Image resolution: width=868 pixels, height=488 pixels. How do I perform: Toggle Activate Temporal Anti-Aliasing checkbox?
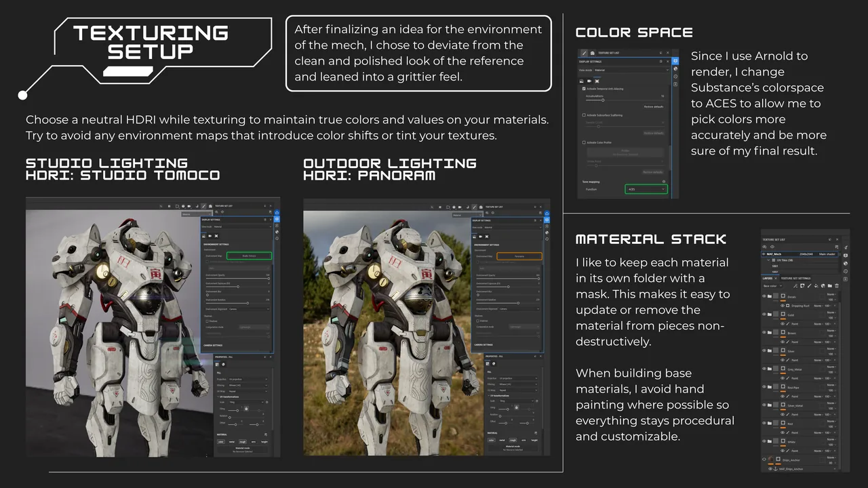(x=584, y=89)
